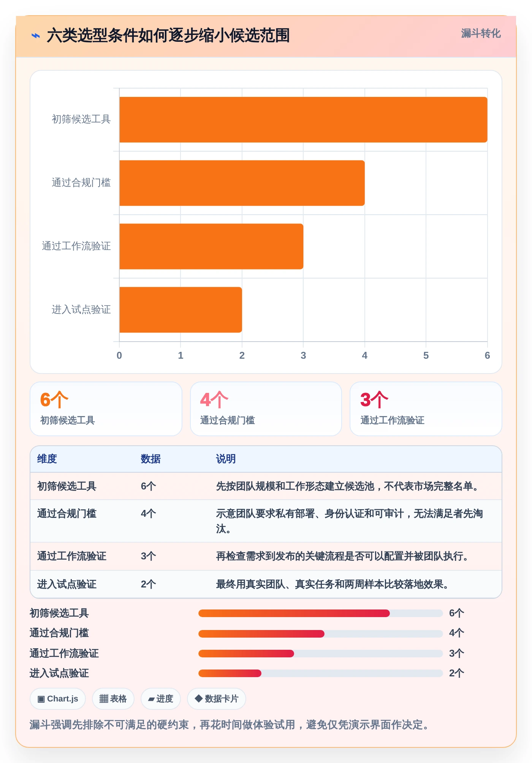Select the 6个 初筛候选工具 data card
Screen dimensions: 532x763
(x=106, y=409)
